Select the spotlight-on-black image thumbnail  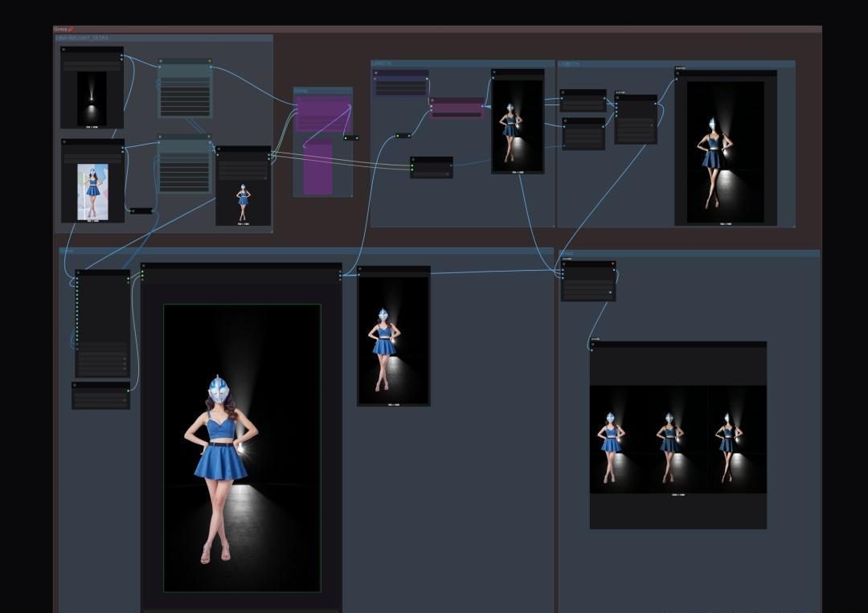(92, 99)
